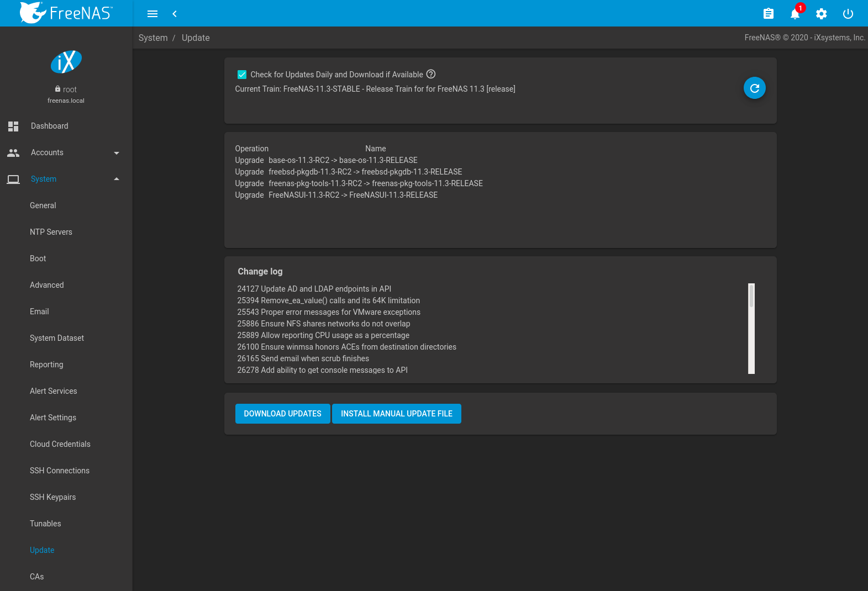The image size is (868, 591).
Task: Open Dashboard from the sidebar
Action: [50, 126]
